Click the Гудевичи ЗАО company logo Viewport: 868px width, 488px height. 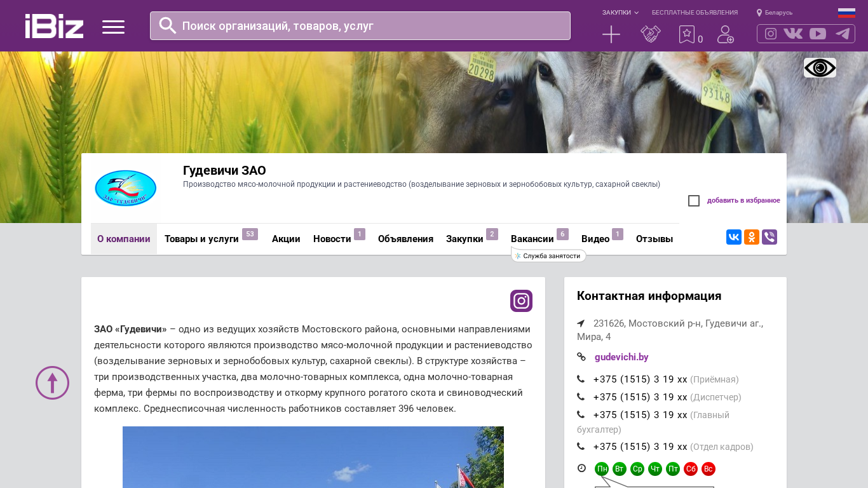(x=125, y=188)
